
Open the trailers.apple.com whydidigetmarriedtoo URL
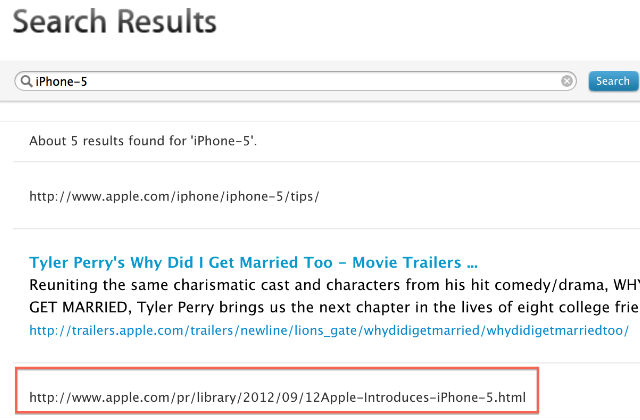(x=329, y=330)
